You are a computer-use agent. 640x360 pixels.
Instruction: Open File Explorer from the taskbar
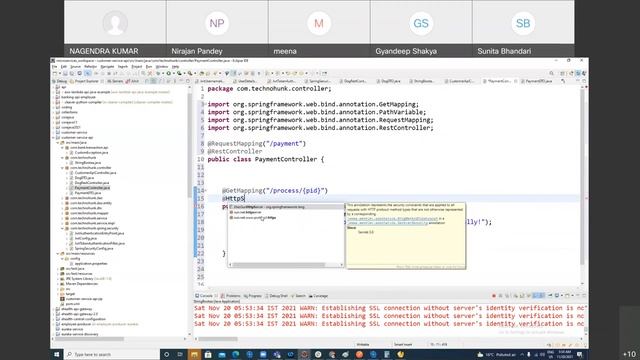click(194, 354)
